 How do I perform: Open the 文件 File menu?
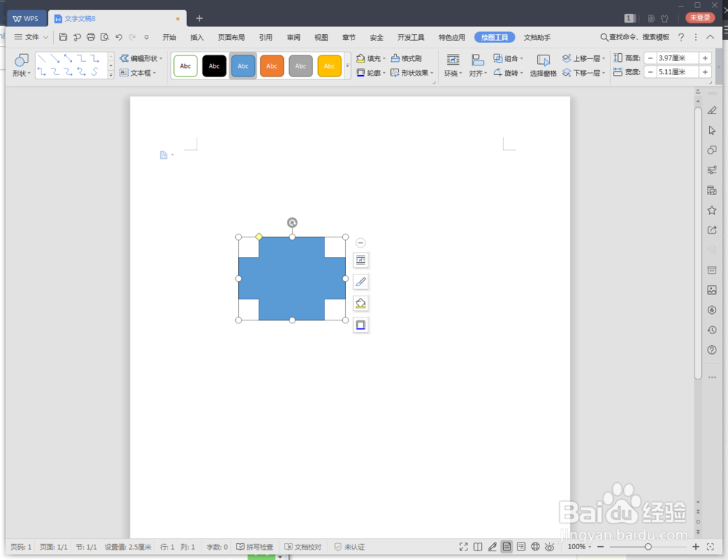point(31,37)
